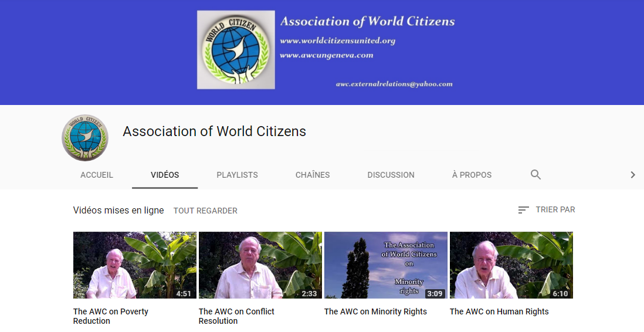Click the World Citizen logo in banner

point(236,50)
